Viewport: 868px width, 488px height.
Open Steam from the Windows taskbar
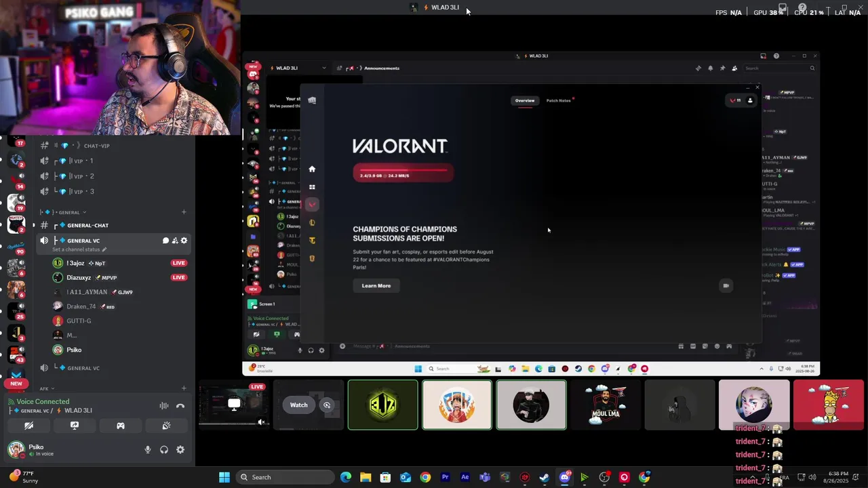click(x=545, y=477)
